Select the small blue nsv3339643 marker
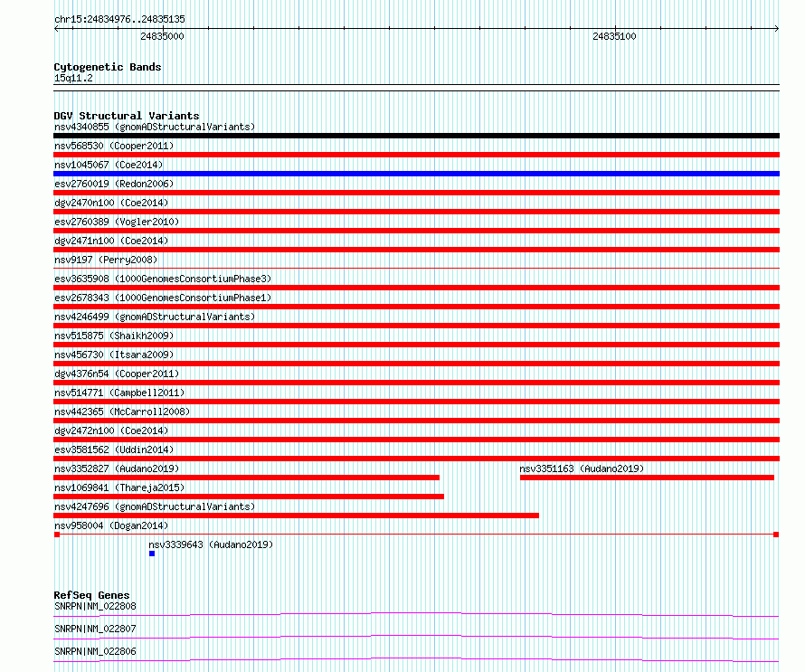 (x=152, y=554)
